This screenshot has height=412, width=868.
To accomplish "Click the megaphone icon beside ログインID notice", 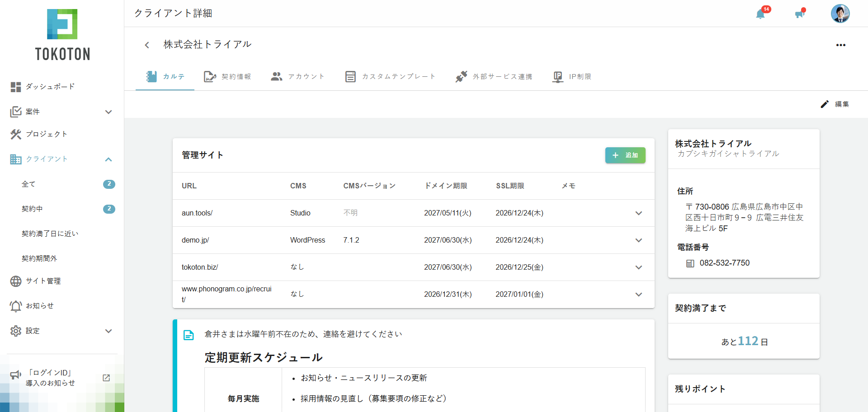I will tap(16, 375).
